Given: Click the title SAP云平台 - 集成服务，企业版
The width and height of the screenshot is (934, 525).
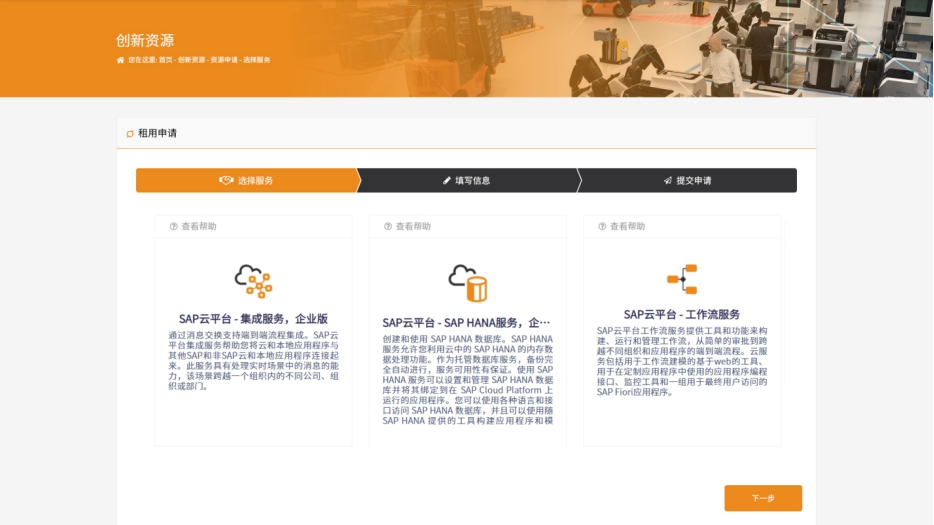Looking at the screenshot, I should tap(253, 319).
